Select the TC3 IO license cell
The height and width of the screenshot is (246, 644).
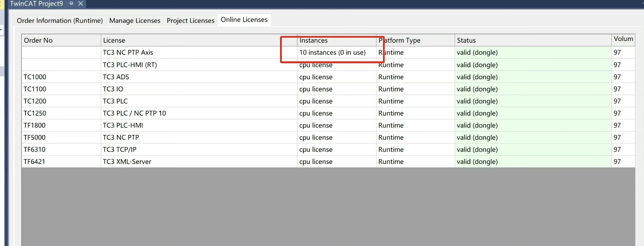pyautogui.click(x=199, y=89)
